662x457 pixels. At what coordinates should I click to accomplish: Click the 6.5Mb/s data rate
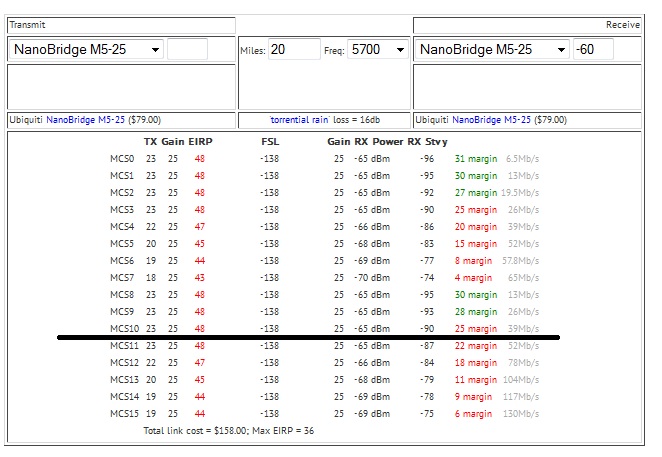tap(523, 159)
